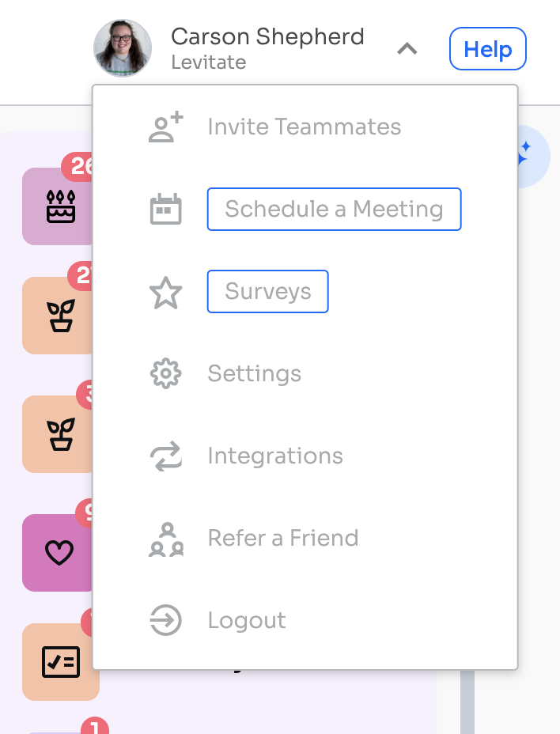Screen dimensions: 560x734
Task: Open Schedule a Meeting
Action: (333, 209)
